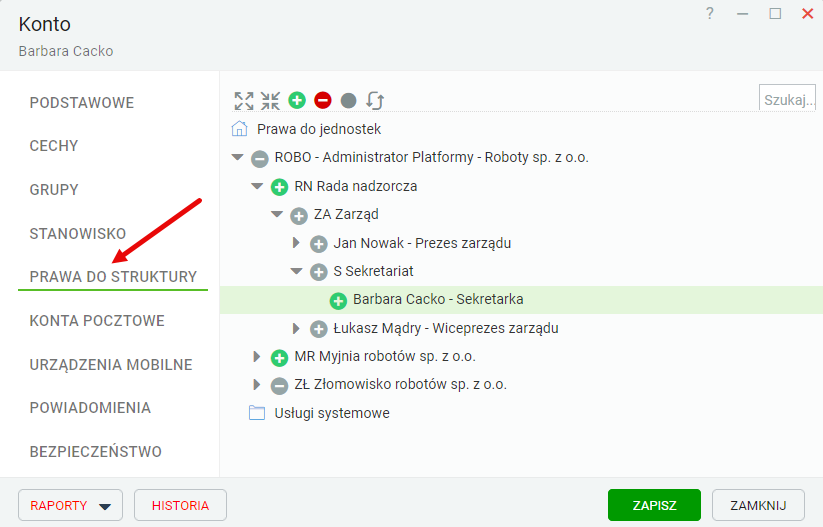Toggle minus icon on ZŁ Złomowisko robotów

pyautogui.click(x=279, y=386)
